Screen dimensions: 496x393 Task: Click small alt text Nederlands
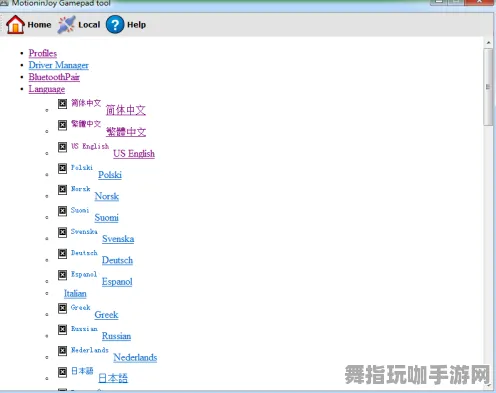90,350
